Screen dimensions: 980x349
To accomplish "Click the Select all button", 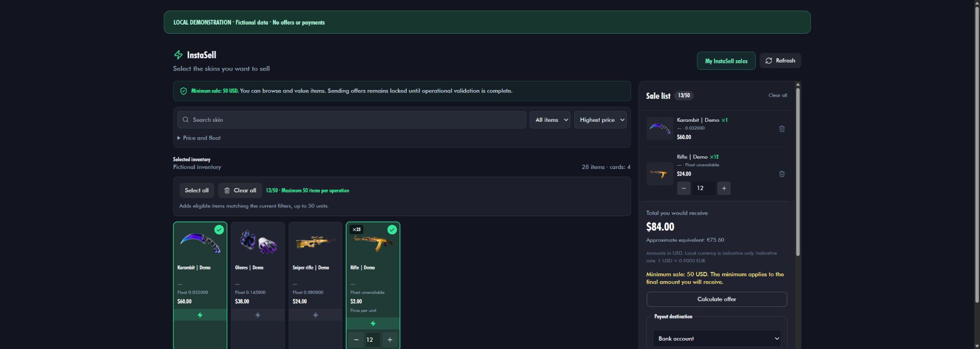I will [196, 191].
